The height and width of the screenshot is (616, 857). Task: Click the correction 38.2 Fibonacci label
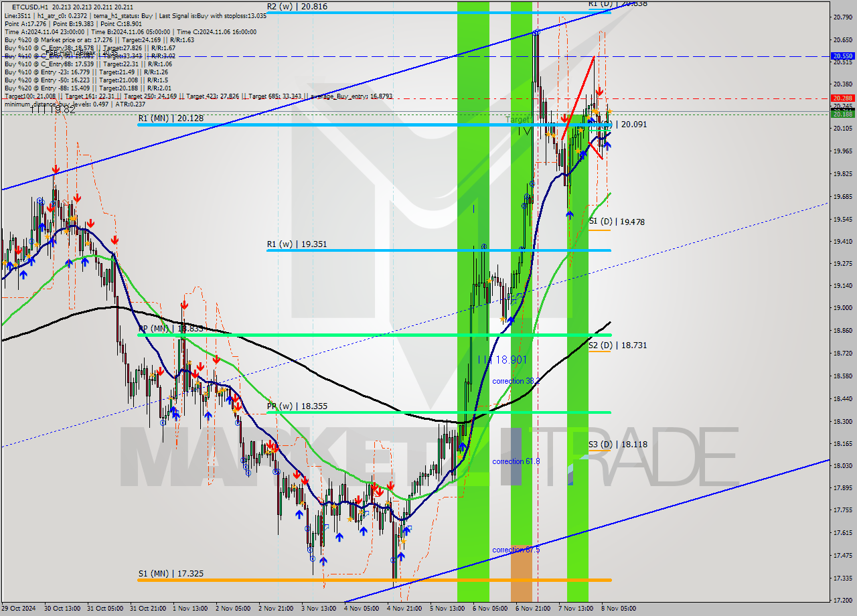point(516,381)
